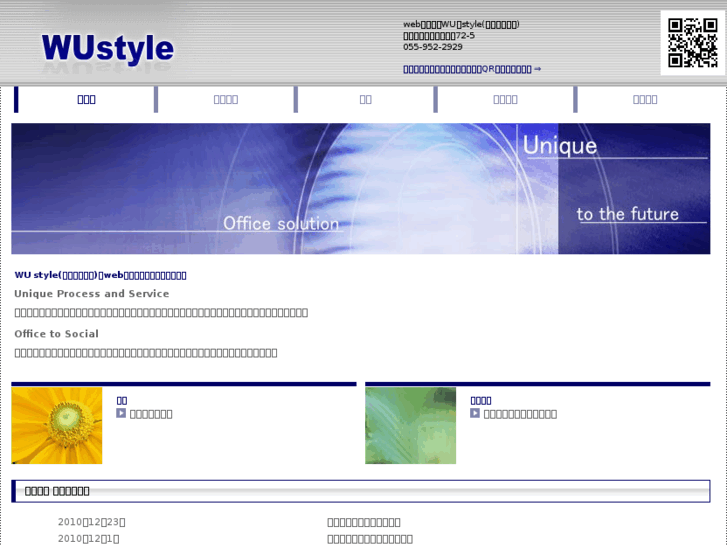
Task: Click the QR code image in the header
Action: pos(693,43)
